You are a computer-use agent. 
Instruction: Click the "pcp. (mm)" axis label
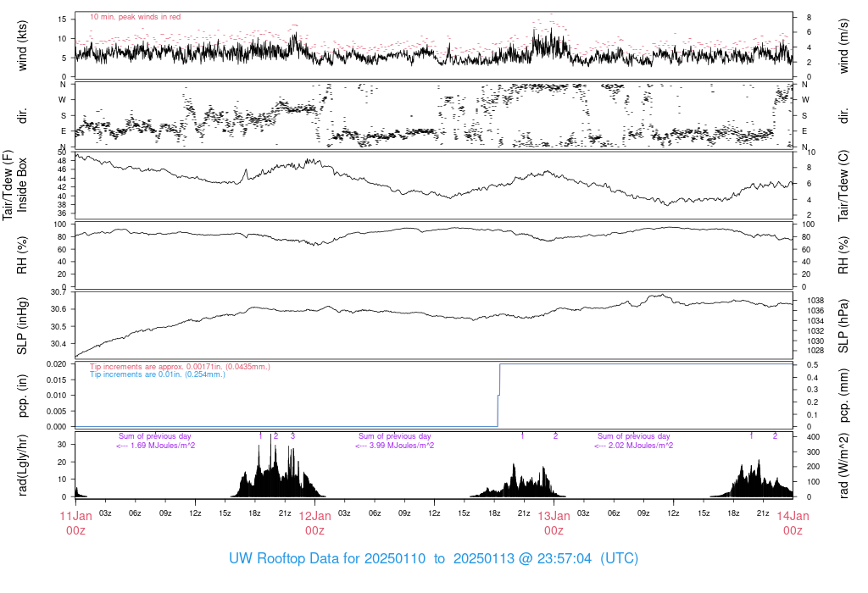pos(843,396)
